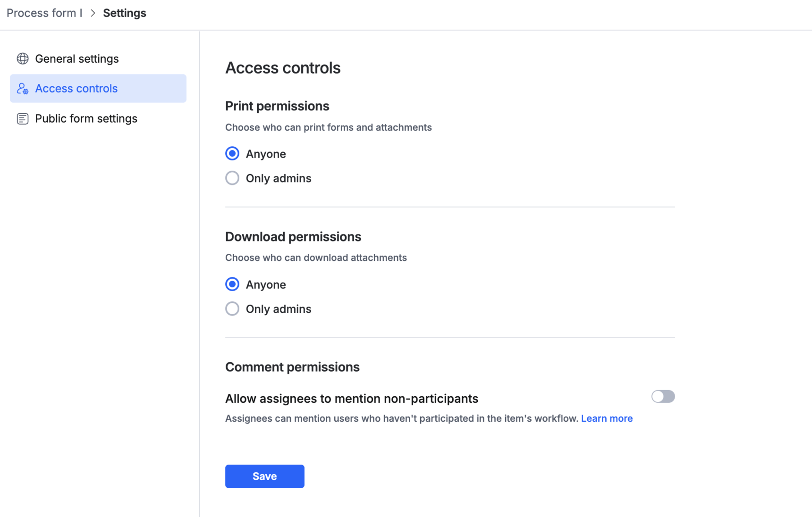Open the Learn more link
The width and height of the screenshot is (812, 517).
click(x=607, y=418)
